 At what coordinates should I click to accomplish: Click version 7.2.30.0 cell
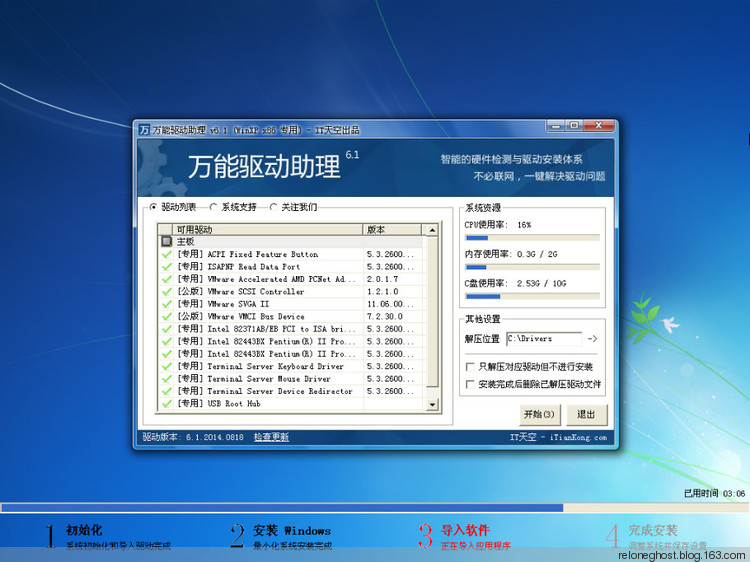[385, 317]
